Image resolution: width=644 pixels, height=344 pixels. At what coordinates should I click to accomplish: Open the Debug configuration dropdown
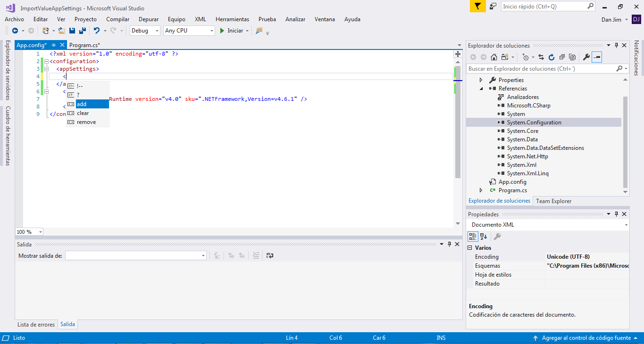(x=146, y=31)
